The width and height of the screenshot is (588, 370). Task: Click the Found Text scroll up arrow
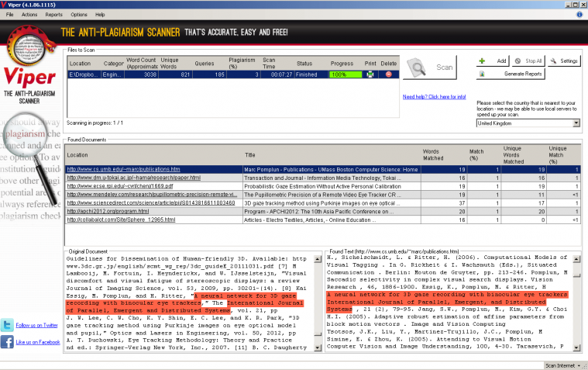point(576,259)
